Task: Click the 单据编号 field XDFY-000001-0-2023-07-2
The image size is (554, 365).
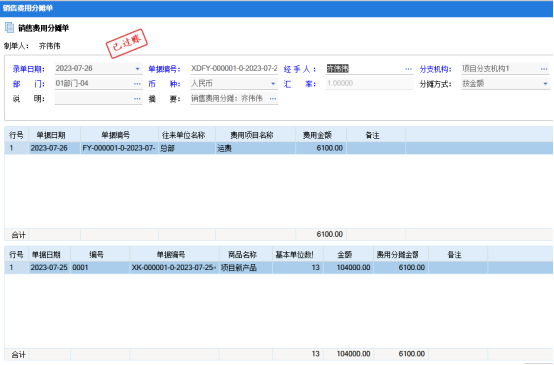Action: 234,69
